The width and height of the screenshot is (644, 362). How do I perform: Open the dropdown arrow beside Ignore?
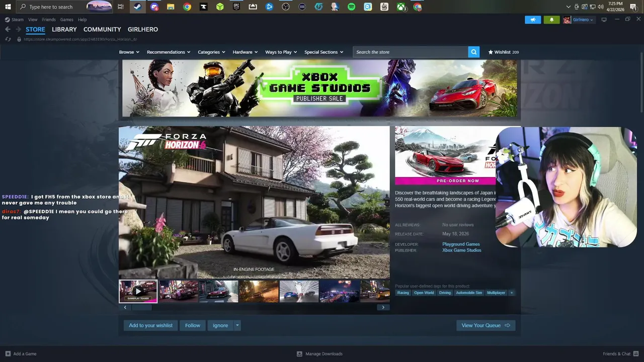pos(237,325)
